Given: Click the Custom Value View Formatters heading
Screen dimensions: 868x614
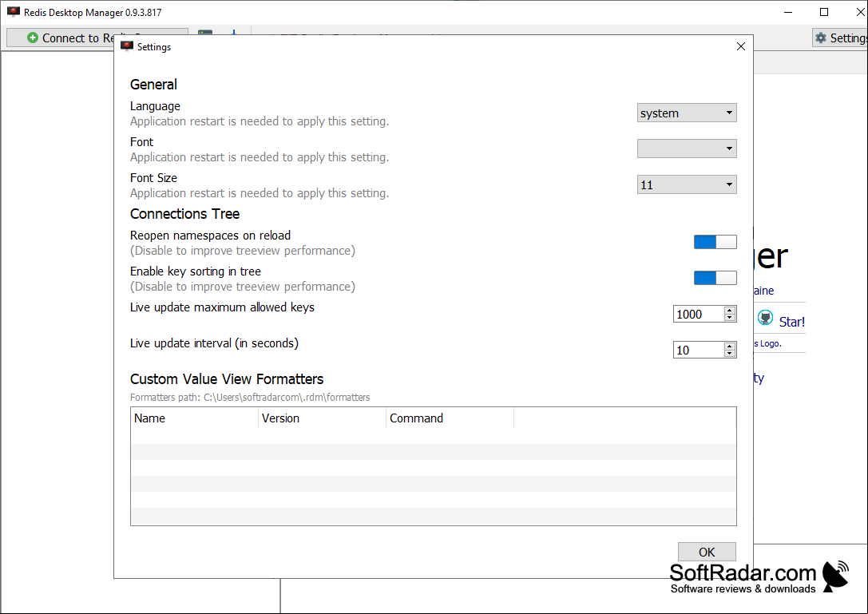Looking at the screenshot, I should pos(227,379).
